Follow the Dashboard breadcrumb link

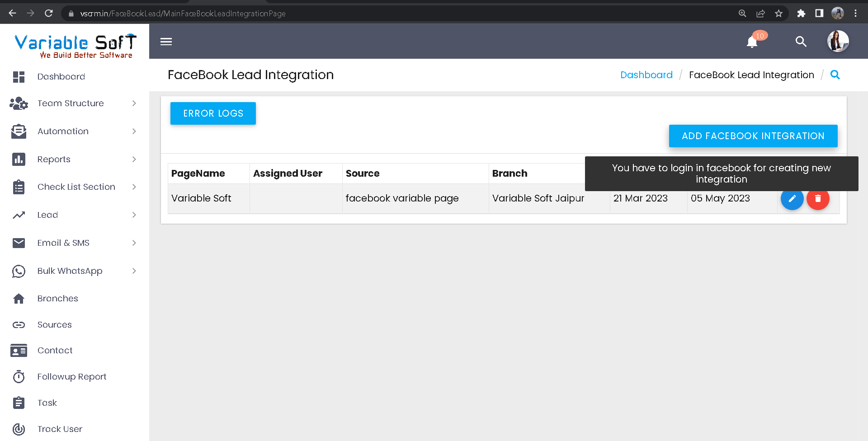pyautogui.click(x=646, y=75)
